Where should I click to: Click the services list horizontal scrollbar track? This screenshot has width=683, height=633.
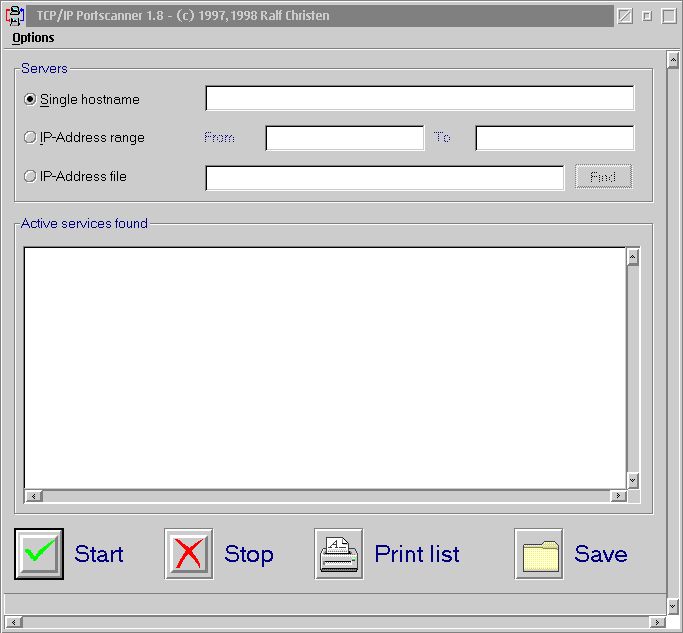tap(324, 496)
